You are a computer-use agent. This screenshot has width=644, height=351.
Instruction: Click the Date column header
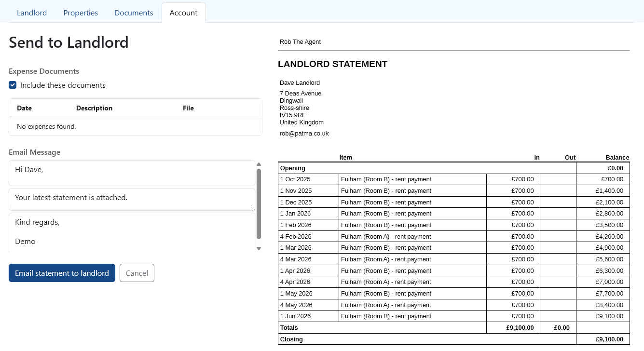(24, 108)
